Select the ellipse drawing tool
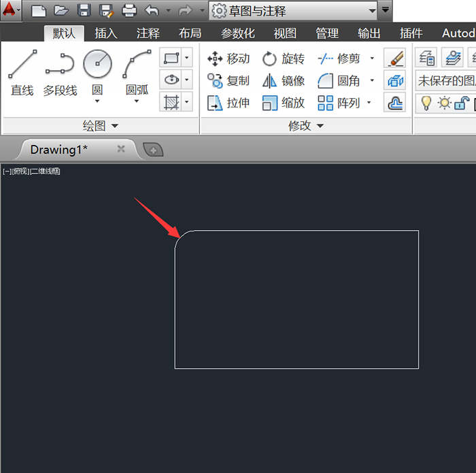 [171, 80]
